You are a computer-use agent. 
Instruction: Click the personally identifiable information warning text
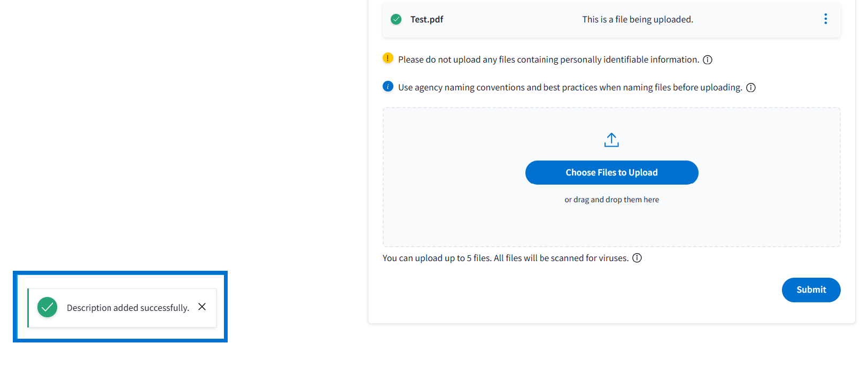click(x=548, y=60)
